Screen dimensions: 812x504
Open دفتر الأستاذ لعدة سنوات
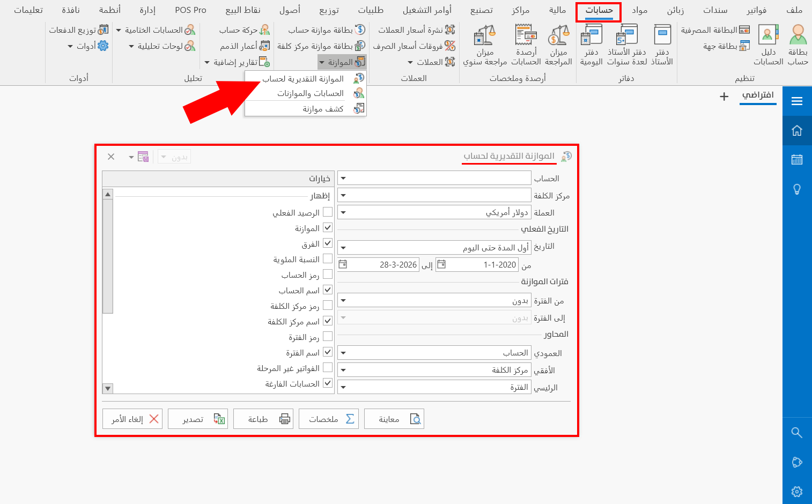tap(626, 46)
